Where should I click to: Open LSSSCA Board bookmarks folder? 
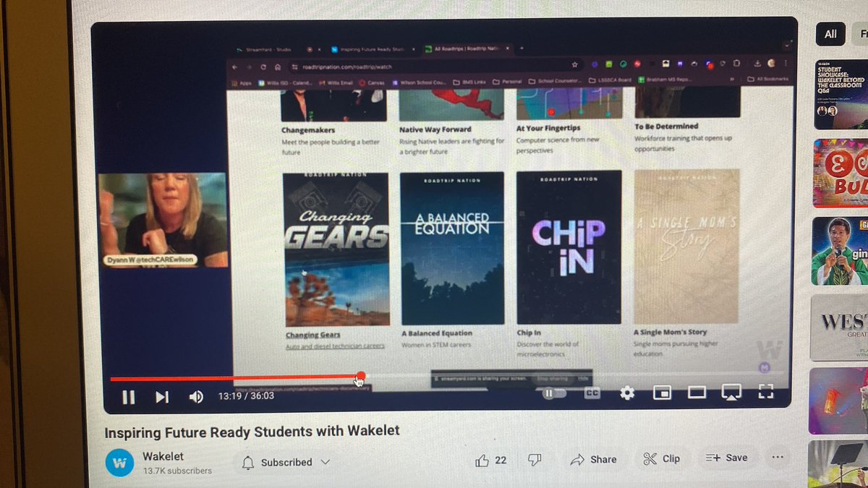click(611, 80)
